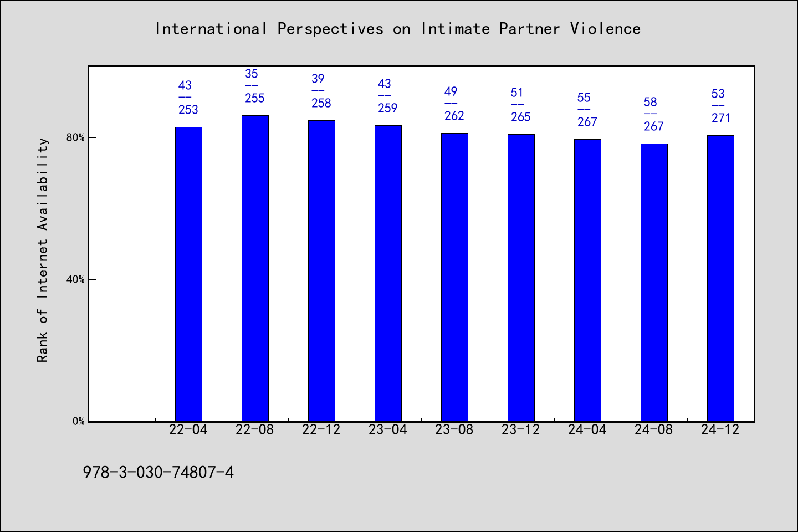798x532 pixels.
Task: Select the bar for 22-08
Action: point(255,268)
